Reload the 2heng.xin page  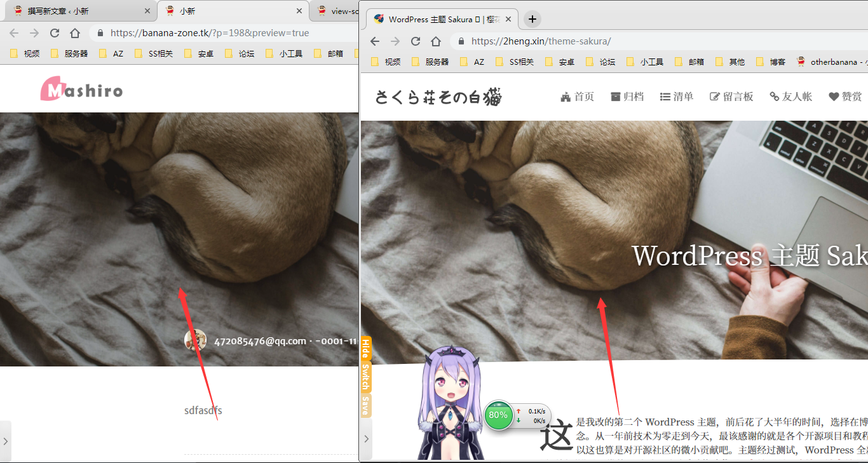point(416,41)
